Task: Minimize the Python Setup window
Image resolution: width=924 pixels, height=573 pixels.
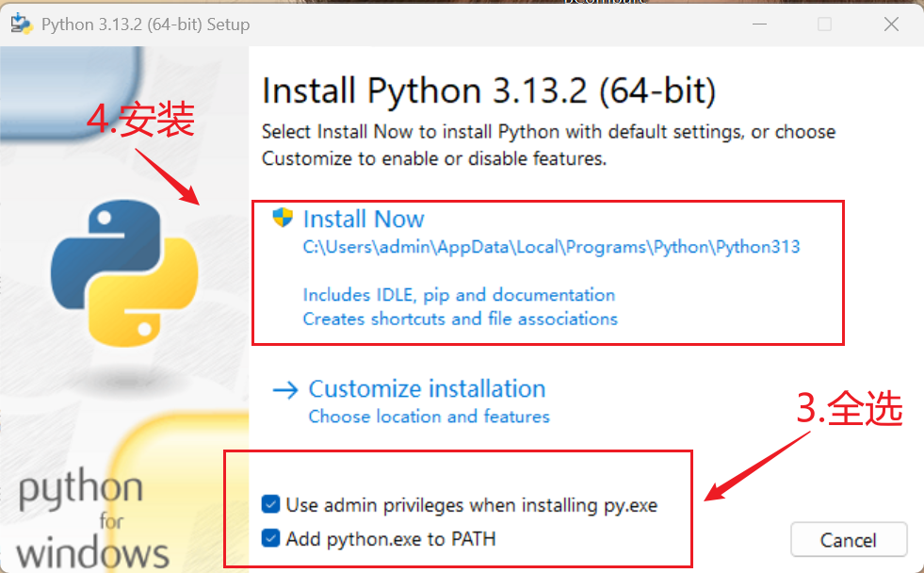Action: (x=759, y=25)
